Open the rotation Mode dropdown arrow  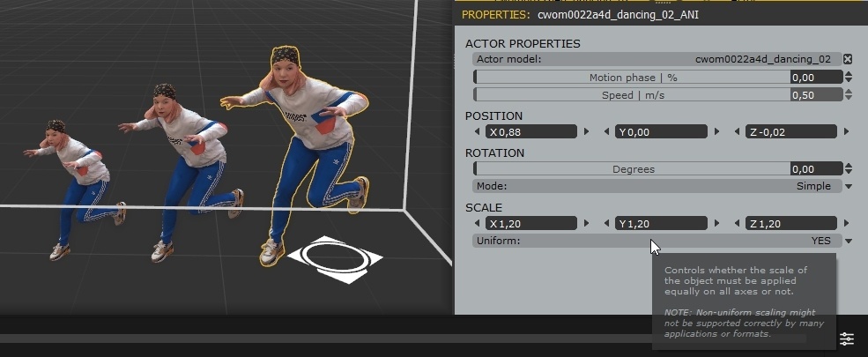(x=848, y=187)
